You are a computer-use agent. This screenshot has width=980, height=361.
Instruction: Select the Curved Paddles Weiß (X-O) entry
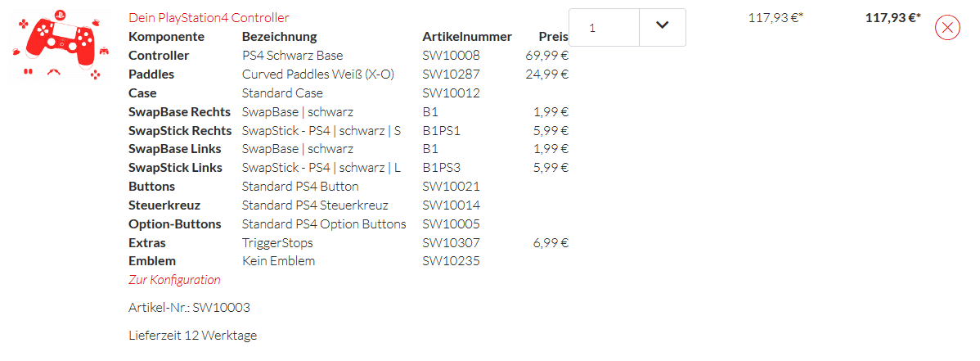[317, 74]
